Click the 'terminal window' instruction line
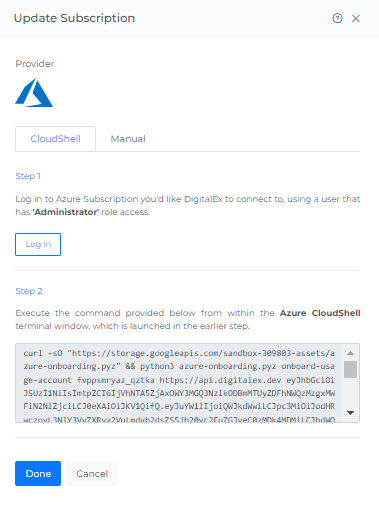 coord(132,326)
